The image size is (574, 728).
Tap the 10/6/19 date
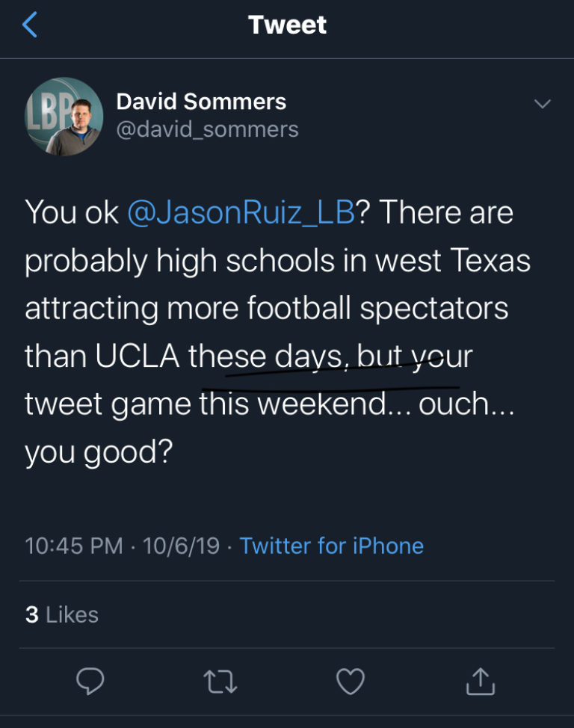click(181, 546)
